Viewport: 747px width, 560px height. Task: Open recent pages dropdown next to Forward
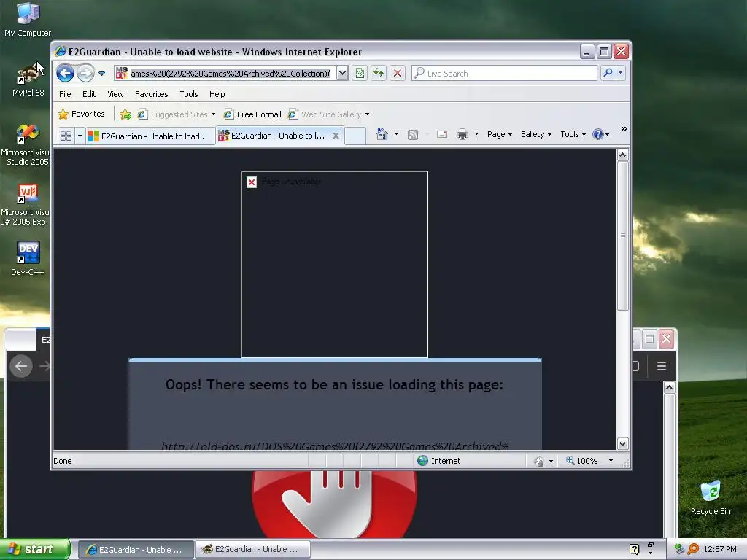pyautogui.click(x=101, y=74)
